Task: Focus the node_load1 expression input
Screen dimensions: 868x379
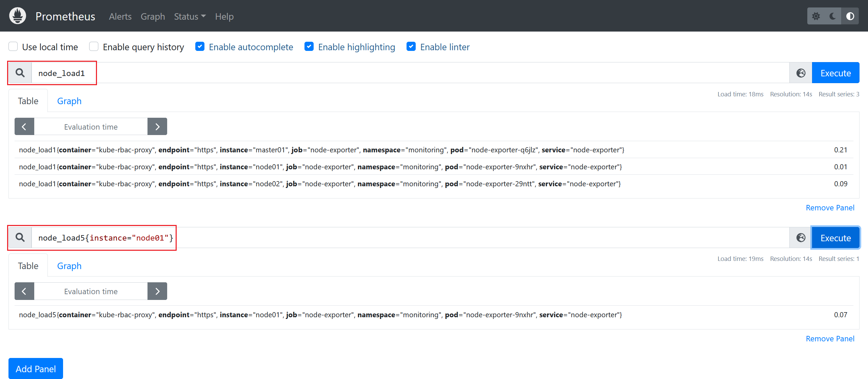Action: point(410,73)
